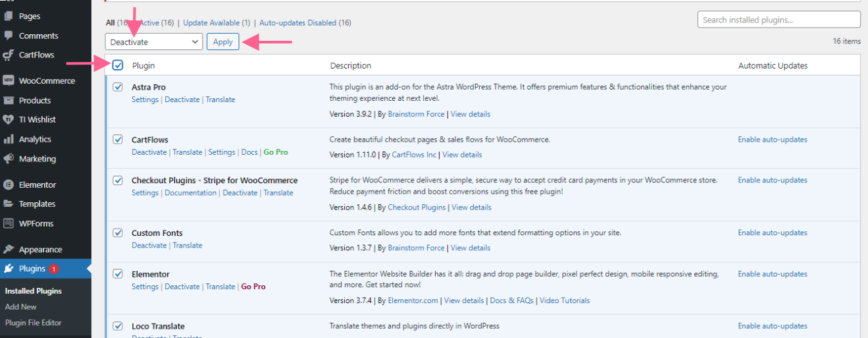Open CartFlows plugin Settings link
The width and height of the screenshot is (868, 338).
pos(222,152)
